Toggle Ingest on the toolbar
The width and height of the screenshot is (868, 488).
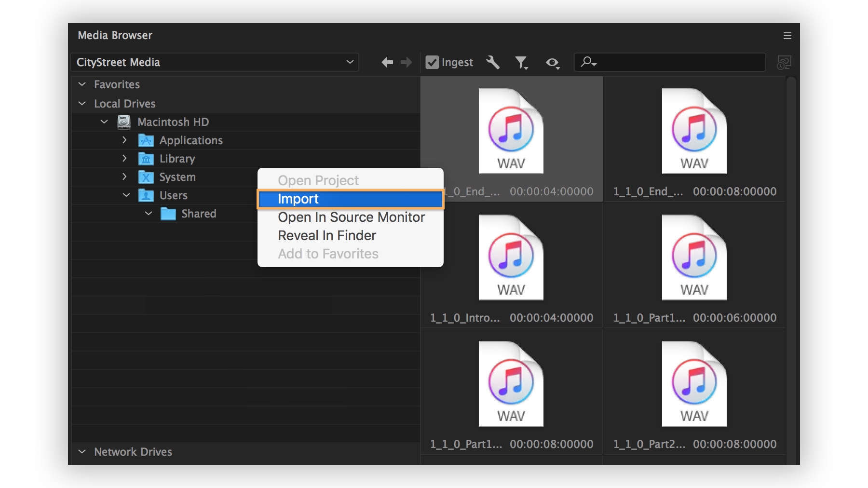tap(432, 62)
